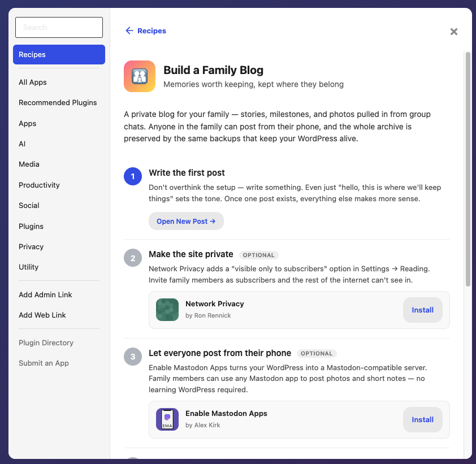Click the step 3 number badge
Screen dimensions: 476x464
pyautogui.click(x=133, y=357)
